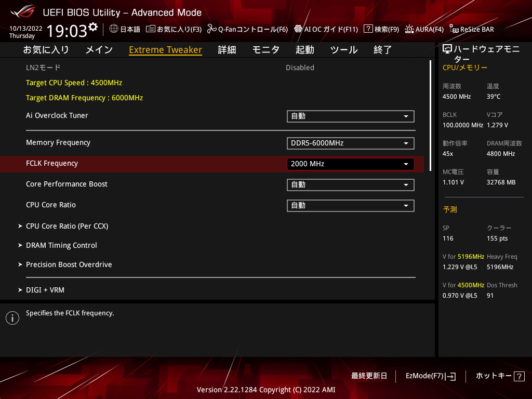Click the settings gear icon beside the clock

(93, 26)
